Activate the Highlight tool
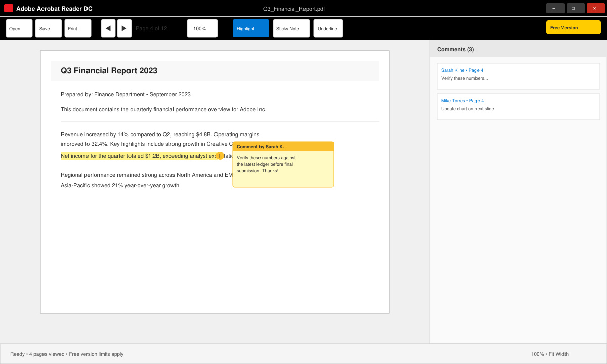The height and width of the screenshot is (364, 607). [x=251, y=28]
